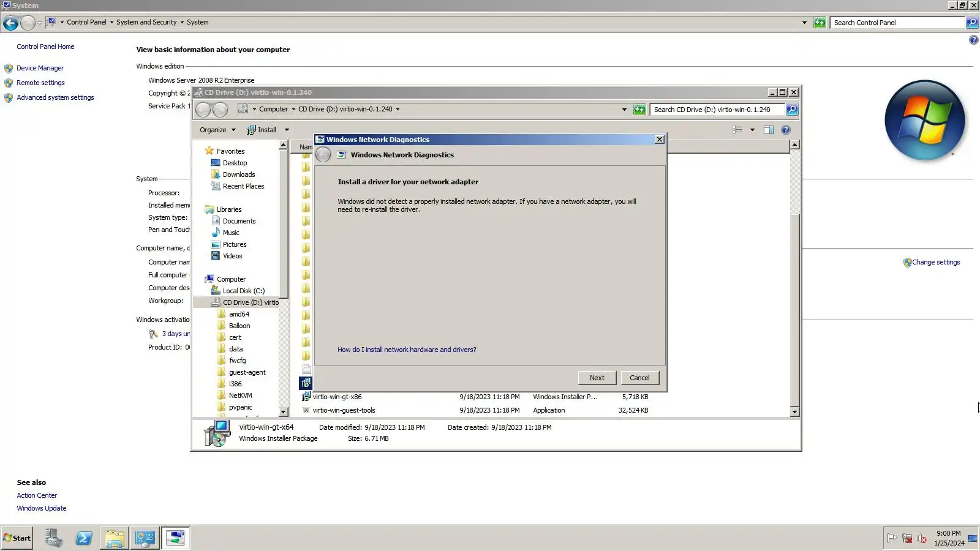
Task: Open Action Center under See also
Action: coord(37,495)
